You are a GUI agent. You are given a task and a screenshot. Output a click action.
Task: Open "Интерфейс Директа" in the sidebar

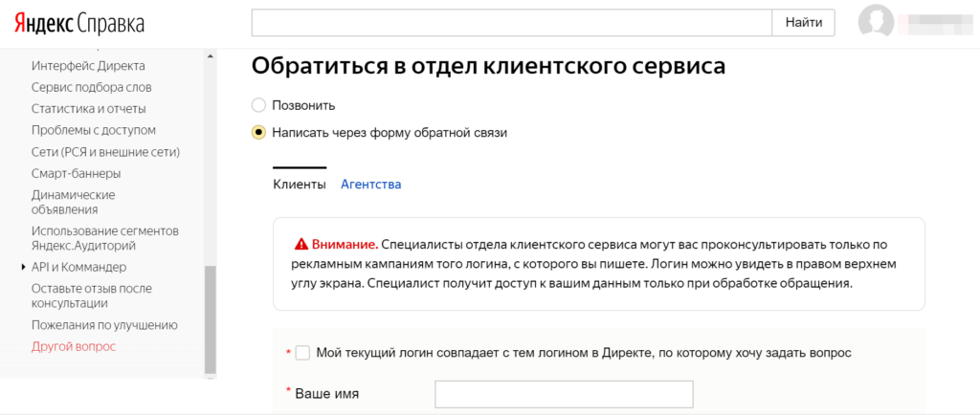tap(88, 66)
